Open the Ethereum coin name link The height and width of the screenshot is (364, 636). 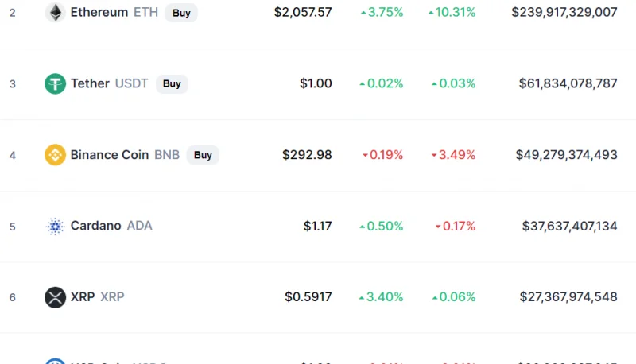tap(99, 12)
